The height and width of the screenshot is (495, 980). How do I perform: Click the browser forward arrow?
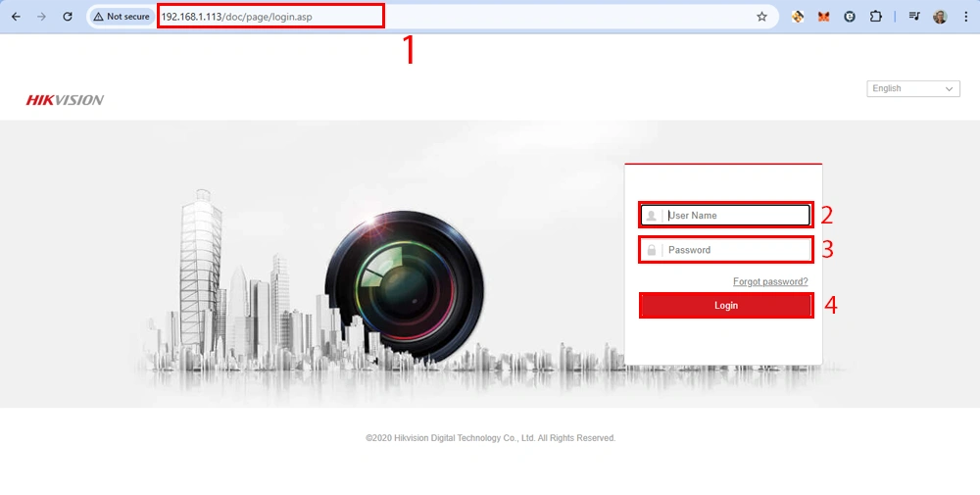tap(42, 17)
